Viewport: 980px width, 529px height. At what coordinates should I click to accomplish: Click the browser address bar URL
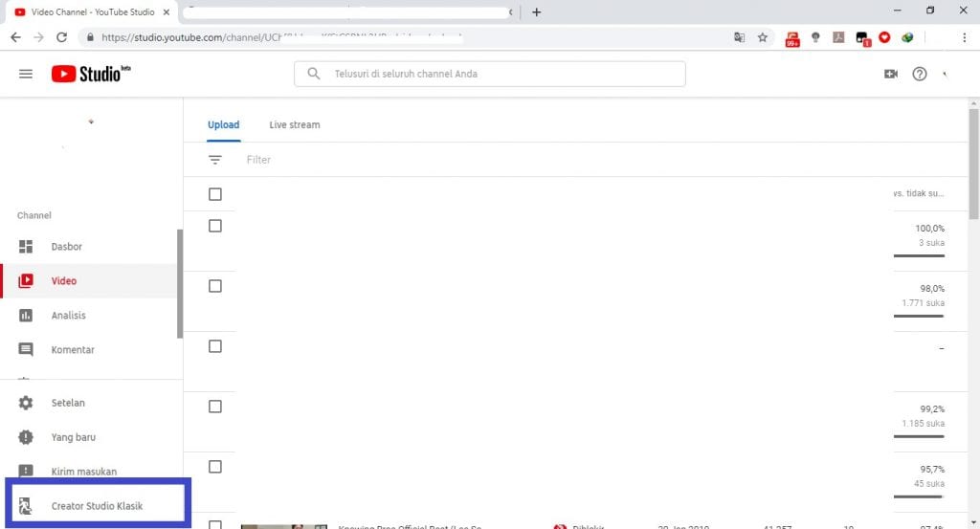pyautogui.click(x=281, y=37)
